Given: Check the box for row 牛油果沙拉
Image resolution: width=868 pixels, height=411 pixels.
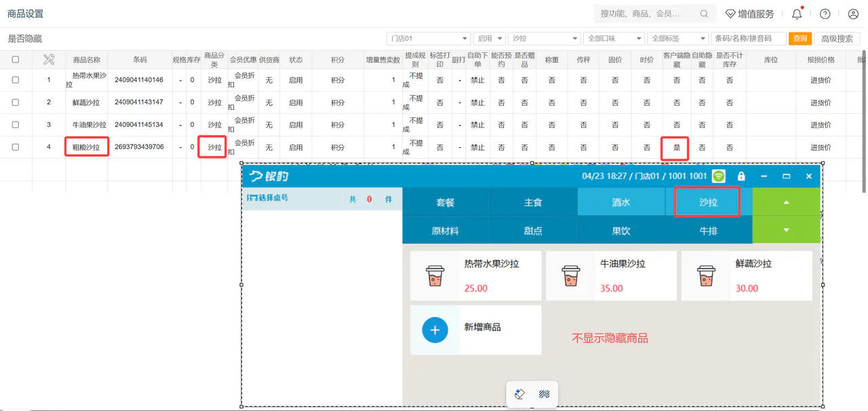Looking at the screenshot, I should click(x=16, y=125).
